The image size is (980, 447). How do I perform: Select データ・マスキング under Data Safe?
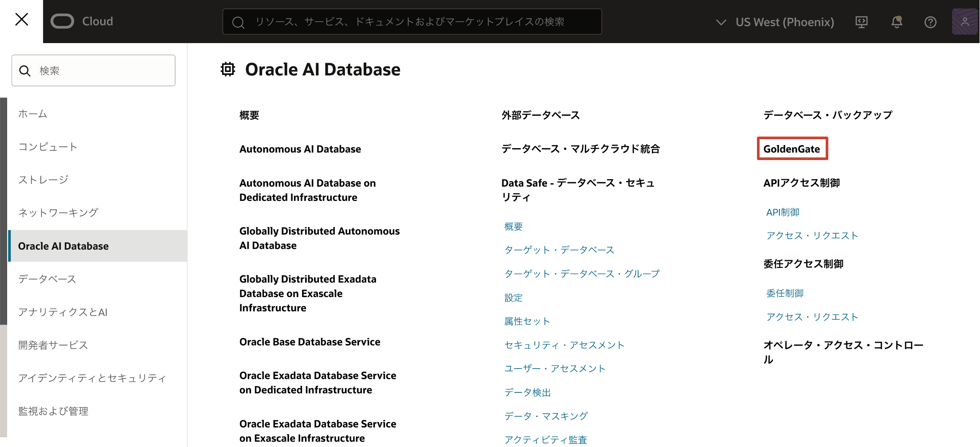(545, 416)
